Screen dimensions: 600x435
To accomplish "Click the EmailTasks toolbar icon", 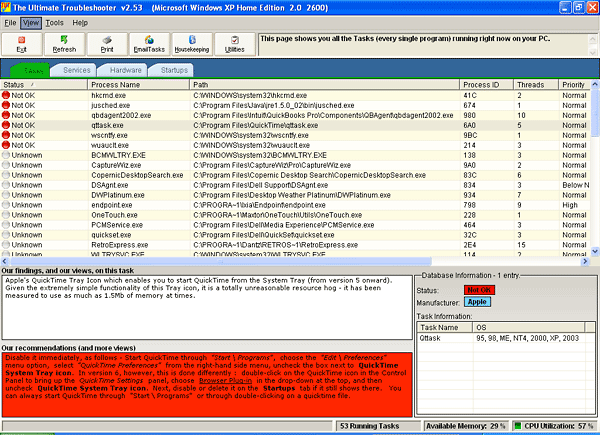I will tap(149, 44).
